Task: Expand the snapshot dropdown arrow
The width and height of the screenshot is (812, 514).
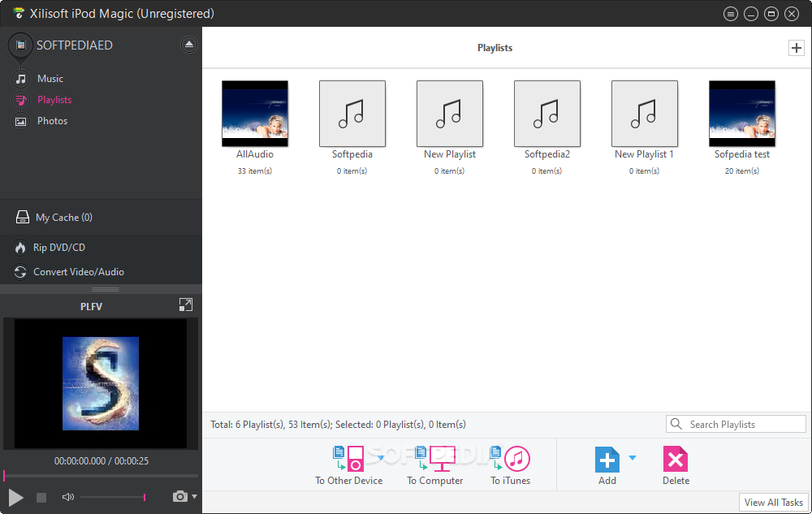Action: pos(194,496)
